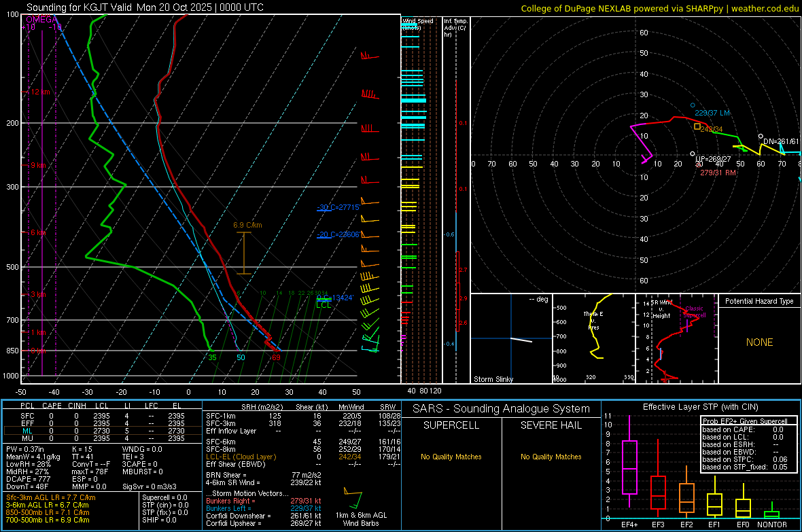
Task: Click the Corfidi Downshear = 261/61 kt line
Action: [x=264, y=516]
